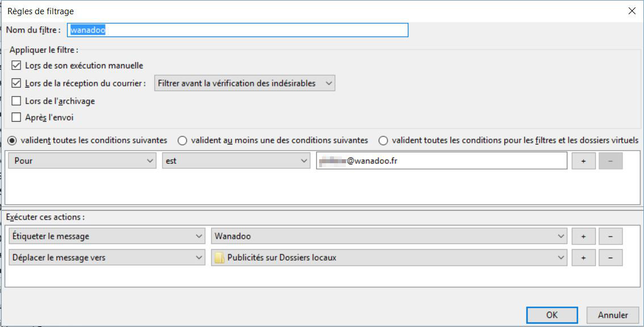Open the Filtrer avant la vérification dropdown
Viewport: 644px width, 327px height.
pos(245,84)
